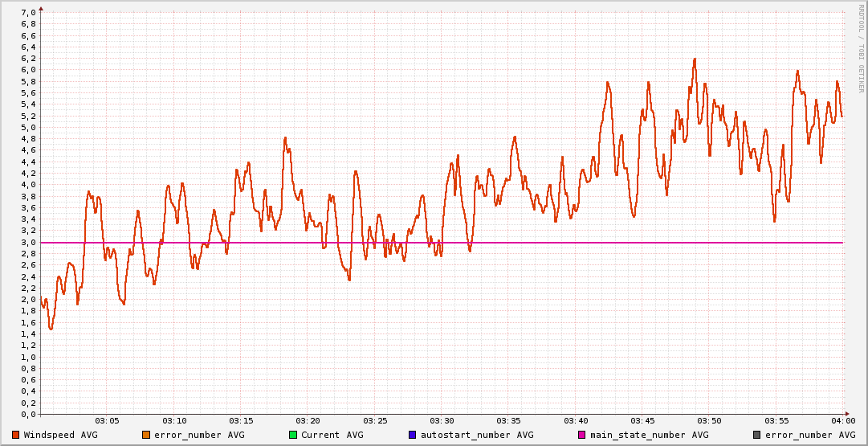The image size is (868, 446).
Task: Click the magenta main_state_number legend swatch
Action: click(x=582, y=435)
